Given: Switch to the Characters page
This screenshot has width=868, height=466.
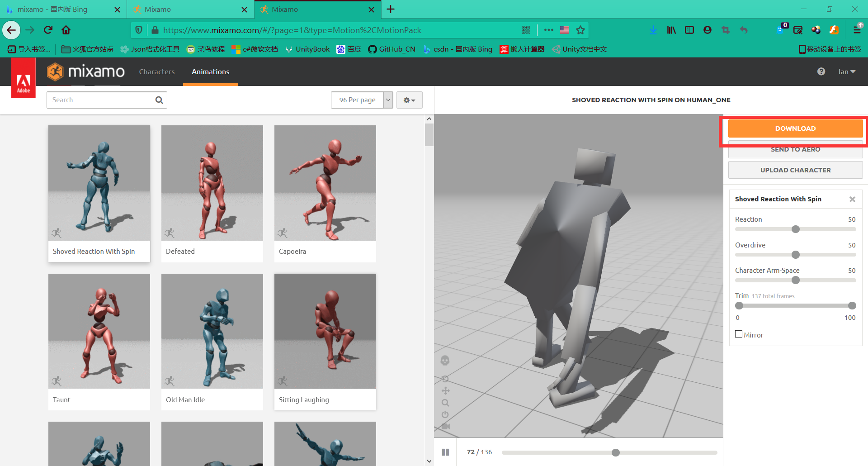Looking at the screenshot, I should click(157, 71).
